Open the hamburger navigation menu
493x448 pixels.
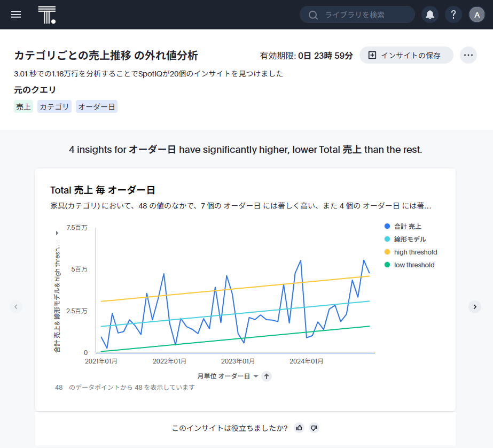(x=16, y=14)
